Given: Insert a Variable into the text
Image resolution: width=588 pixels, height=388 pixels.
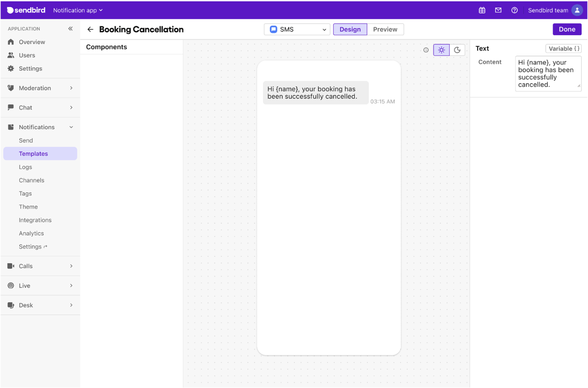Looking at the screenshot, I should [x=563, y=48].
